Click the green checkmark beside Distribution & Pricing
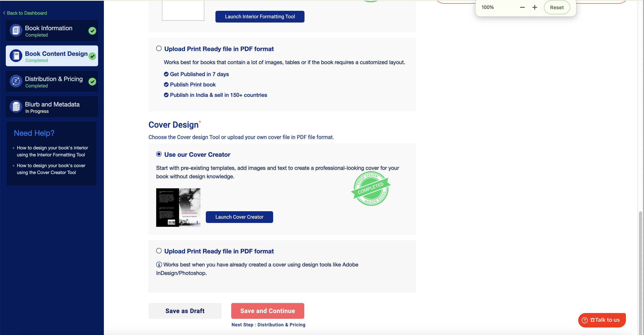This screenshot has height=335, width=644. [92, 82]
